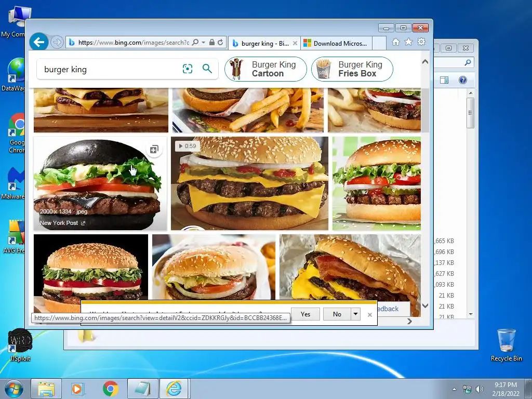Image resolution: width=532 pixels, height=399 pixels.
Task: Open the bacon cheeseburger in foil image
Action: tap(350, 268)
